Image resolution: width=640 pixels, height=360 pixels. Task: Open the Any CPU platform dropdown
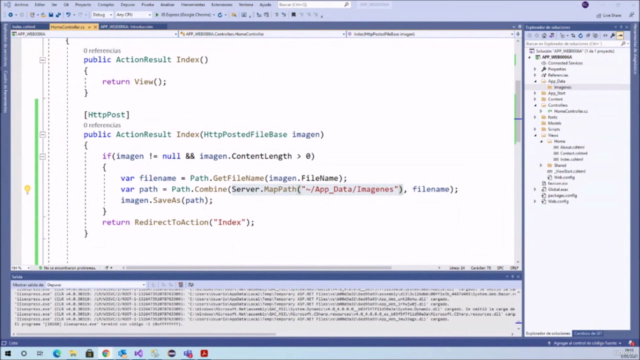point(133,15)
